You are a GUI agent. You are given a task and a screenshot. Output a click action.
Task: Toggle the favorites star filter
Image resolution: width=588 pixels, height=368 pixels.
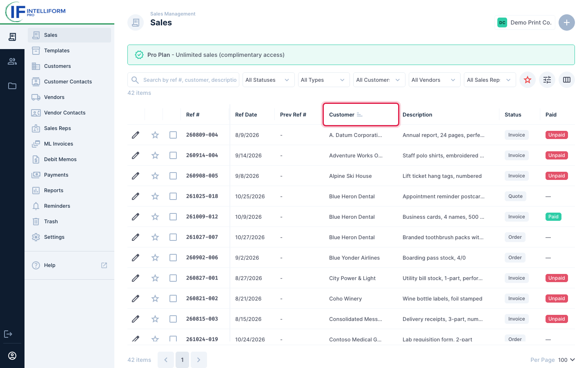tap(528, 80)
